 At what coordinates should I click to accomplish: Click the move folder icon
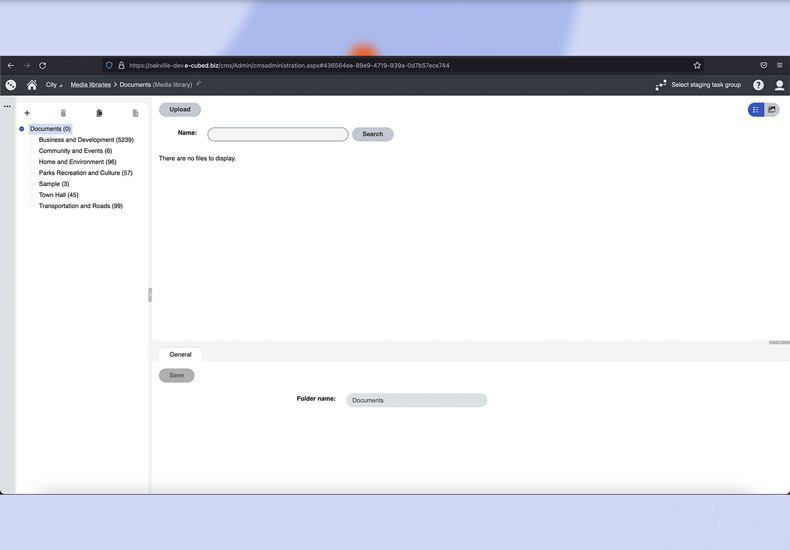[135, 113]
